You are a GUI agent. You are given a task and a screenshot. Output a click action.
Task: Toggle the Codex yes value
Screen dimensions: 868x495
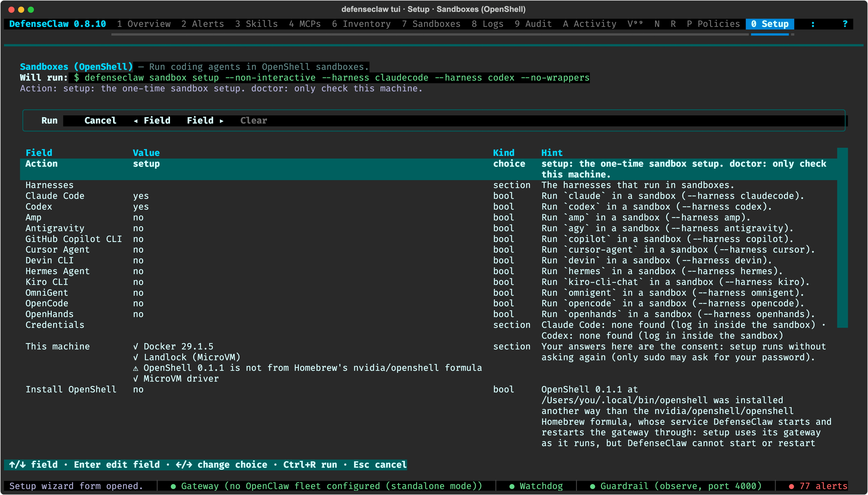click(x=141, y=207)
